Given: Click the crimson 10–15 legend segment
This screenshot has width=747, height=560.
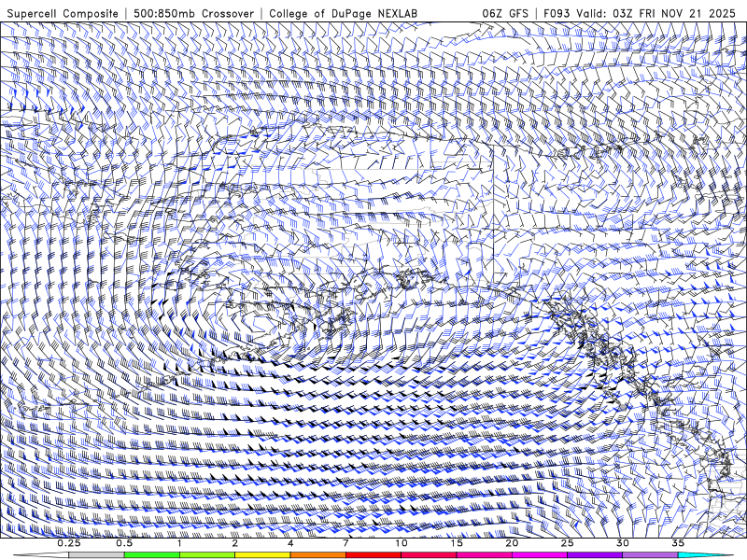Looking at the screenshot, I should (429, 555).
